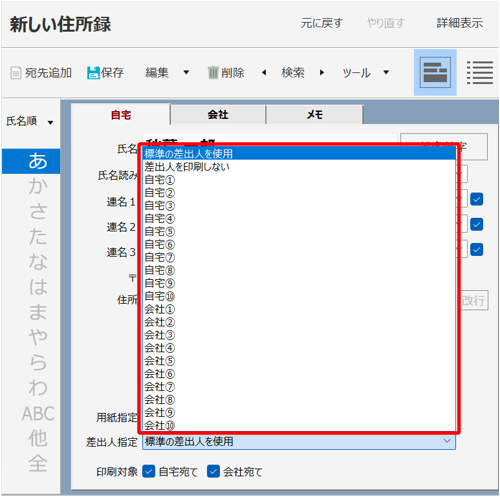Image resolution: width=500 pixels, height=497 pixels.
Task: Jump to the 他 index row
Action: (31, 438)
